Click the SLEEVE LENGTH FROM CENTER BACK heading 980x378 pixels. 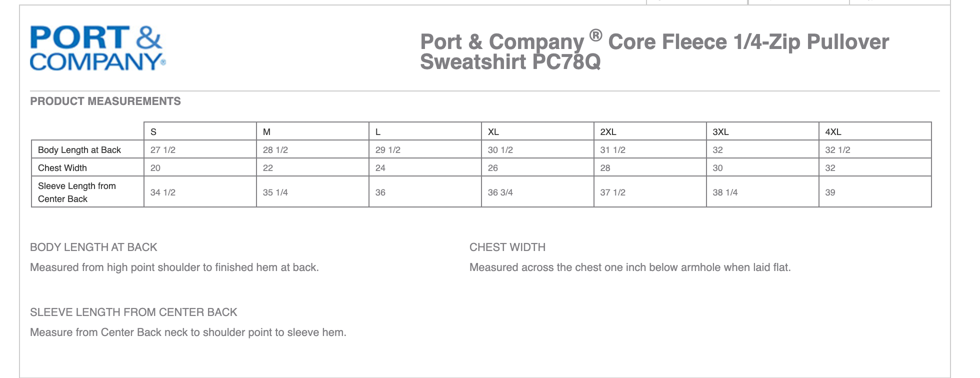point(133,312)
